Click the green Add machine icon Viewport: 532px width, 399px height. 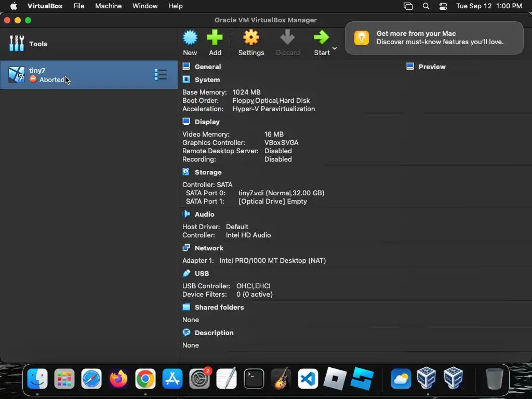tap(215, 37)
